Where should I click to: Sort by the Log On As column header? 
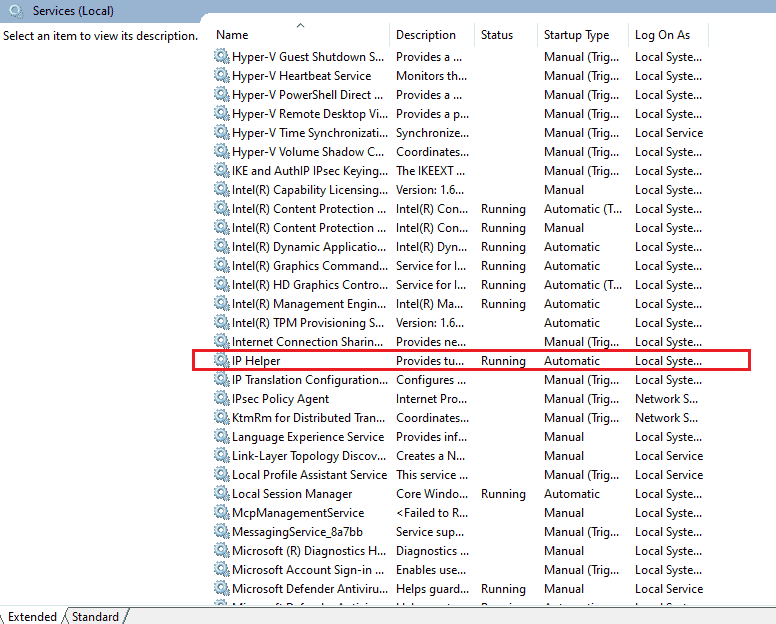click(x=668, y=35)
